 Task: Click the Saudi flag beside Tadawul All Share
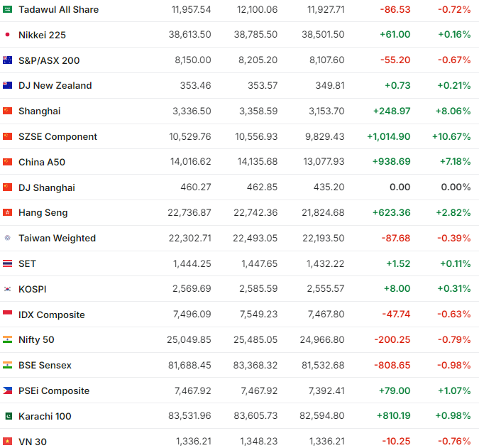(7, 9)
